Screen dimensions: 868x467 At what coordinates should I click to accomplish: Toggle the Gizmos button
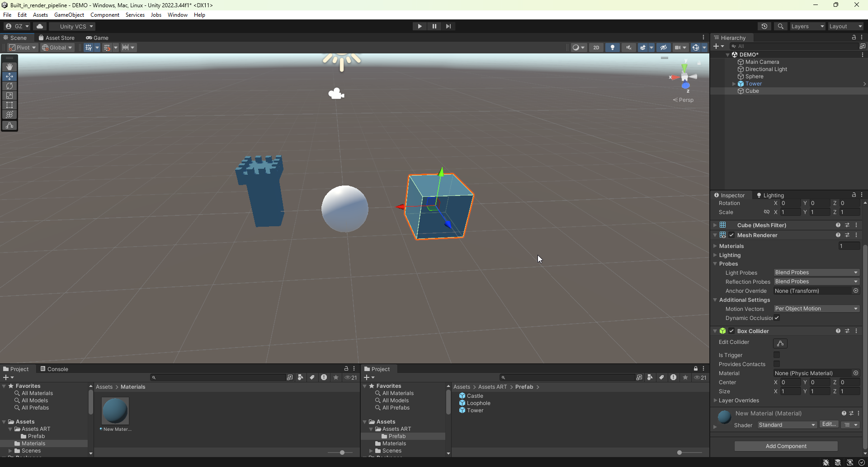[x=695, y=48]
